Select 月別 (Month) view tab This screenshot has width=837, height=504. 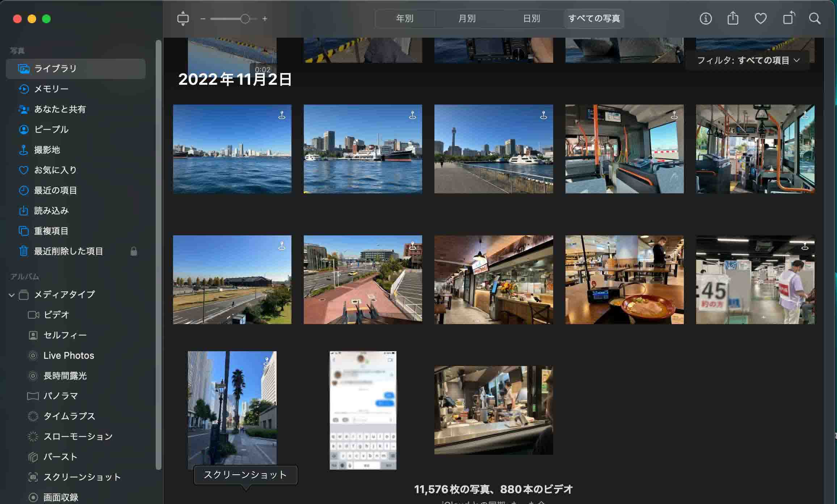point(467,18)
